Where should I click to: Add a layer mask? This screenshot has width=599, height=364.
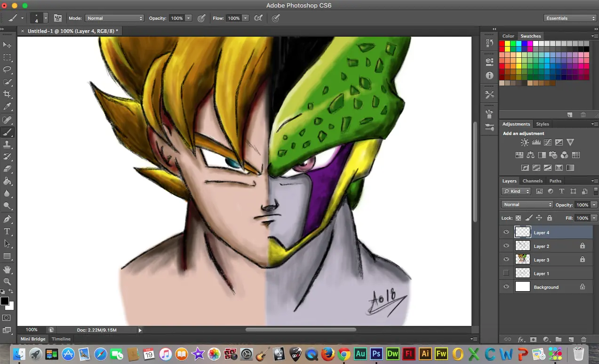(x=533, y=339)
